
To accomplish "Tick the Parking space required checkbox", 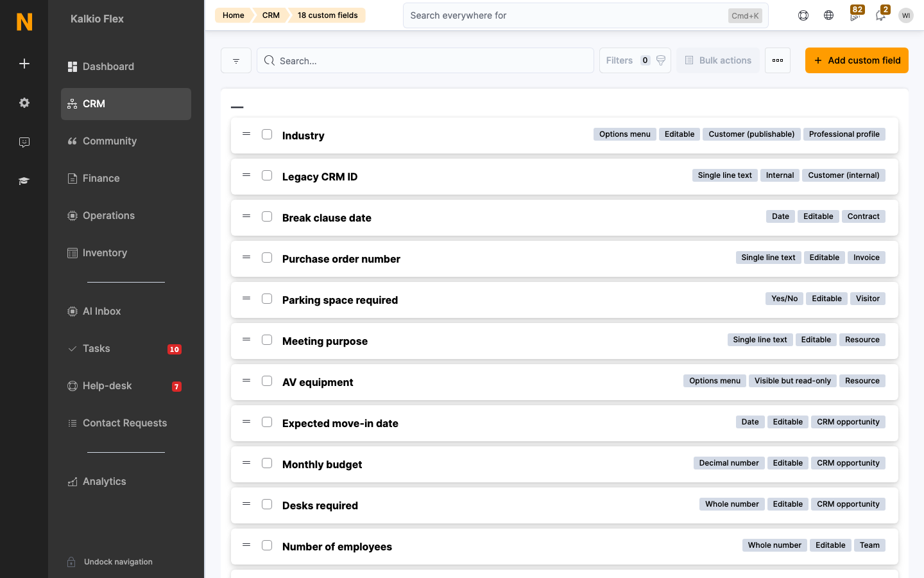I will [267, 299].
